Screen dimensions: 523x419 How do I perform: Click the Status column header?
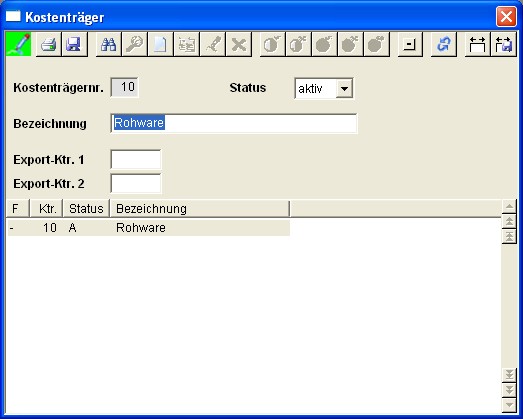click(x=86, y=208)
